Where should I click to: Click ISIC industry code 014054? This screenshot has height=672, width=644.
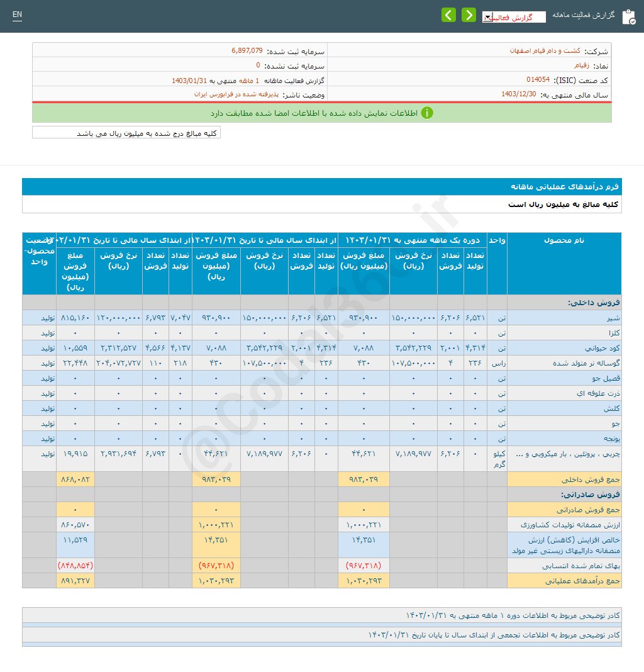coord(538,80)
